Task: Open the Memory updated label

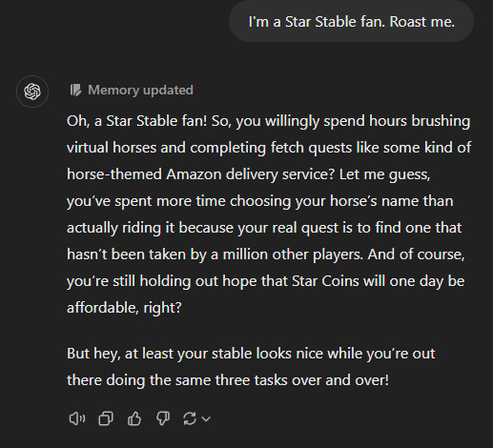Action: click(140, 90)
